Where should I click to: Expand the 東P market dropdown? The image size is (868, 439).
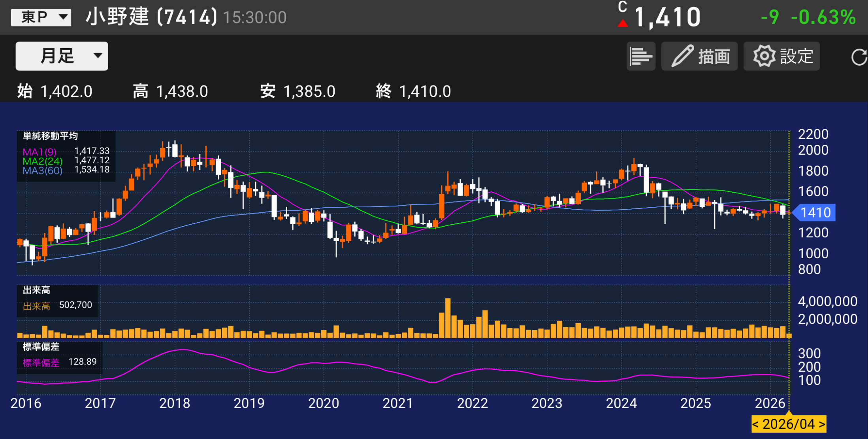pos(41,17)
